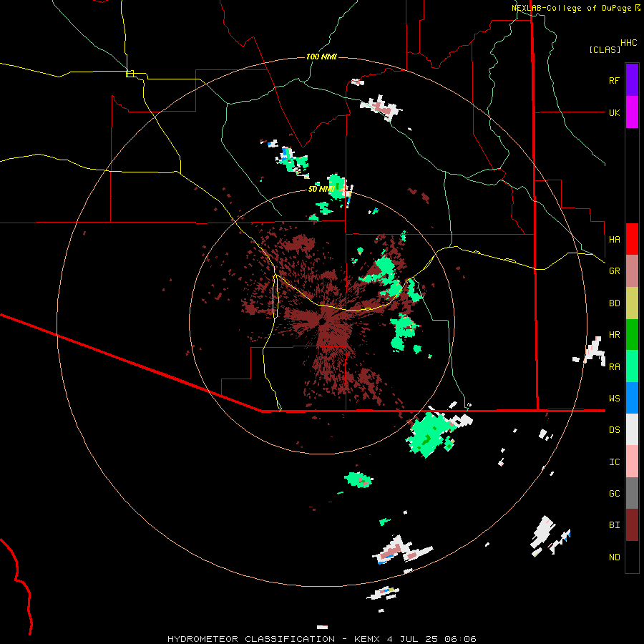
Task: Click the DS white legend swatch
Action: (x=632, y=429)
